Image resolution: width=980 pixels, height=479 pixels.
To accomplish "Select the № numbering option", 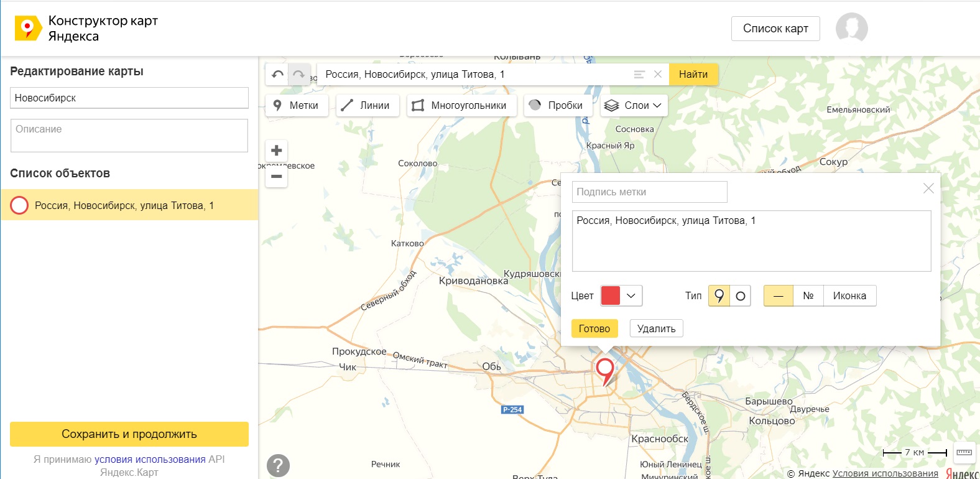I will click(x=808, y=295).
